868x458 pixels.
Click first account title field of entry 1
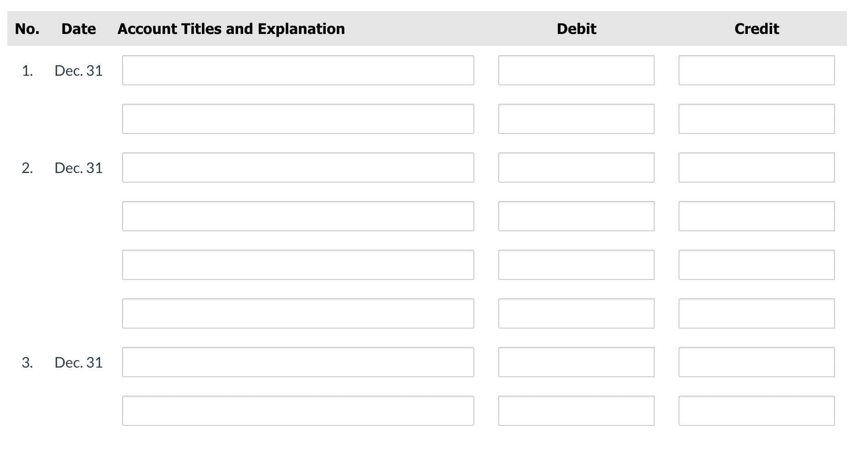[298, 70]
